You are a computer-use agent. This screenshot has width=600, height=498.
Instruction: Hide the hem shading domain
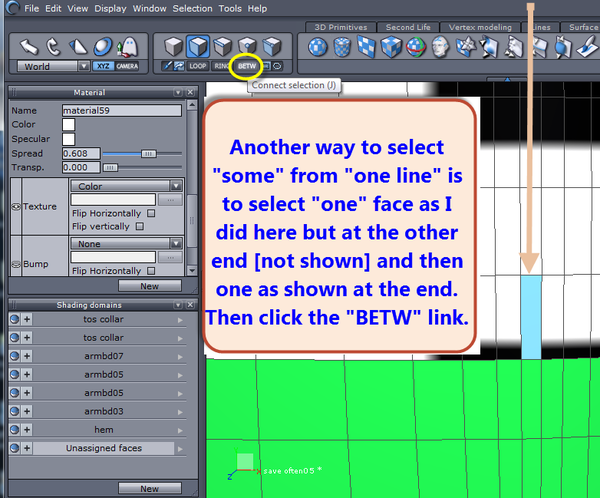pos(15,429)
